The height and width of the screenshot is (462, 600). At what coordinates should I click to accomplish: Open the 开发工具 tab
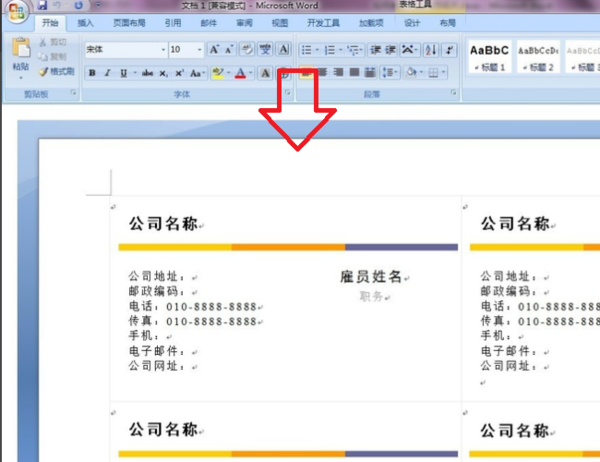coord(323,23)
